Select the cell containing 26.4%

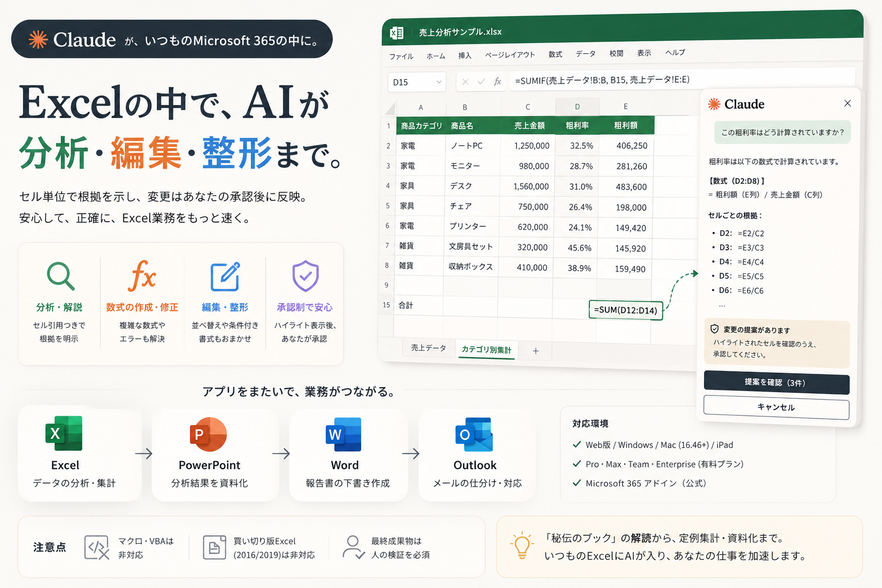575,207
